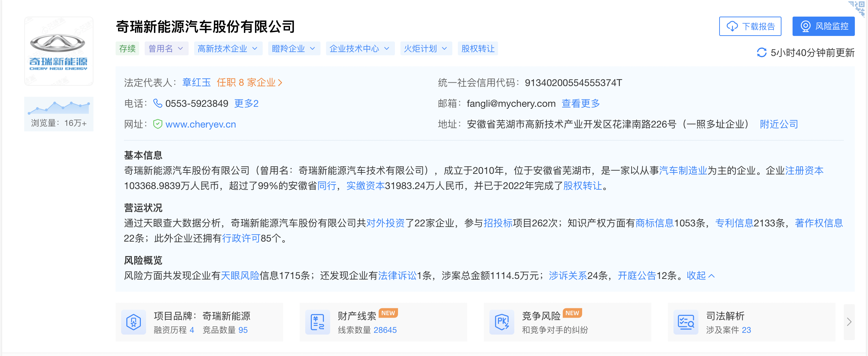This screenshot has height=356, width=868.
Task: Click the 下载报告 button
Action: pos(750,26)
